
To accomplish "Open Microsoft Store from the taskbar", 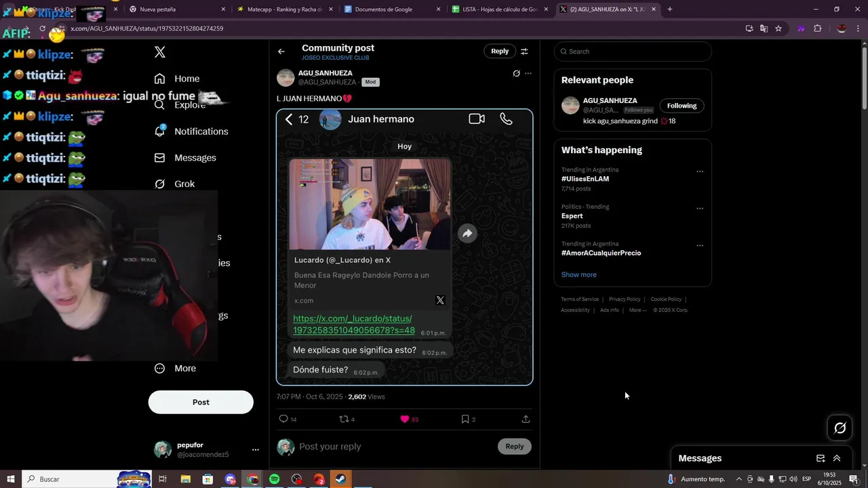I will click(208, 479).
